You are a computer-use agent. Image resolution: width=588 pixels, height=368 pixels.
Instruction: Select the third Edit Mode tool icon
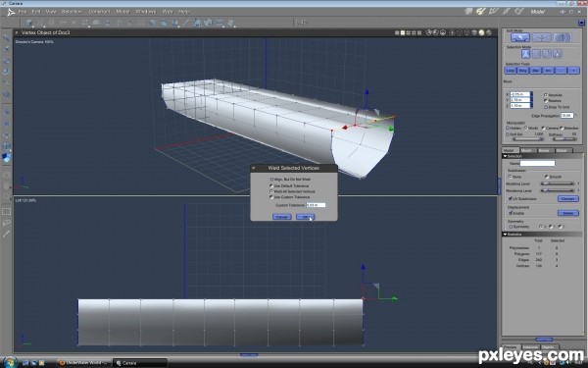pyautogui.click(x=563, y=37)
